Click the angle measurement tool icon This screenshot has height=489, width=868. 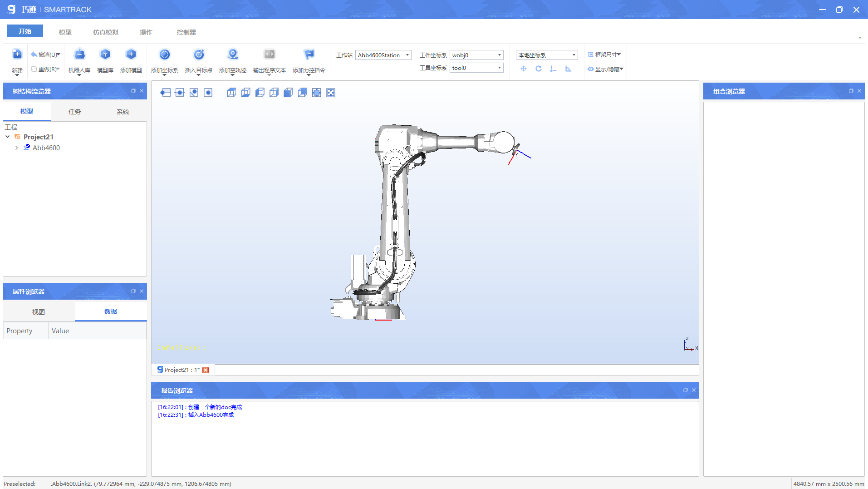coord(568,69)
